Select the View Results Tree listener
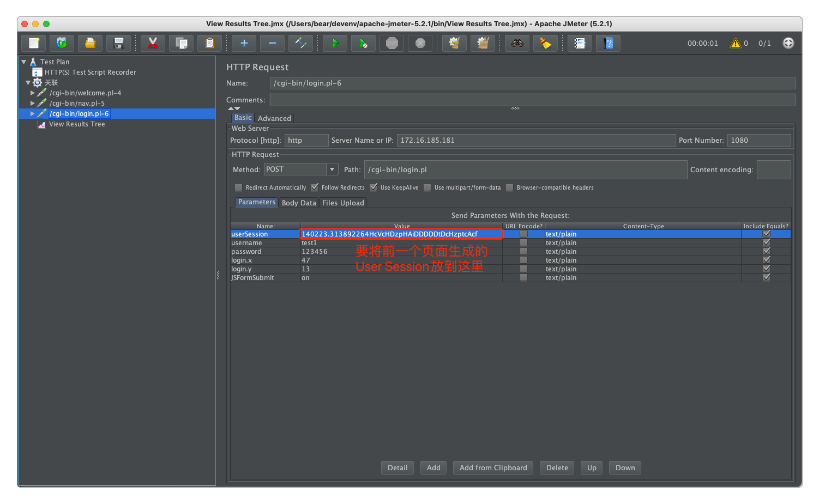819x504 pixels. point(76,124)
